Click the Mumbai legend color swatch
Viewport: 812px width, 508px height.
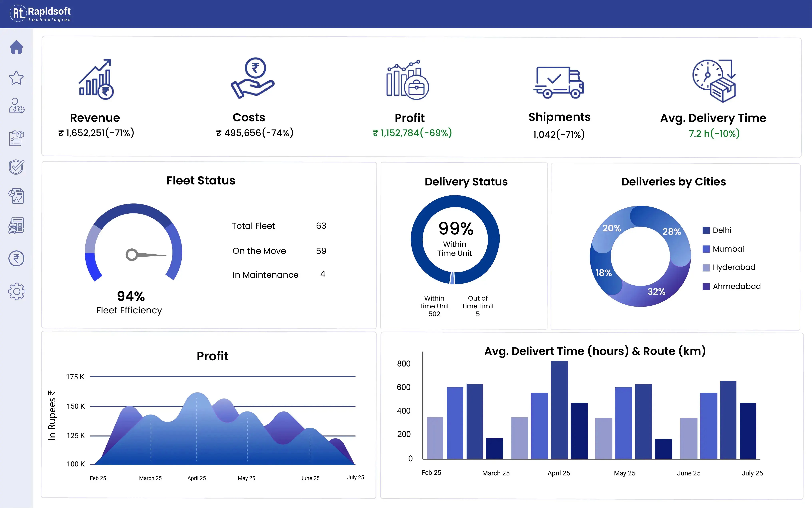pyautogui.click(x=706, y=249)
